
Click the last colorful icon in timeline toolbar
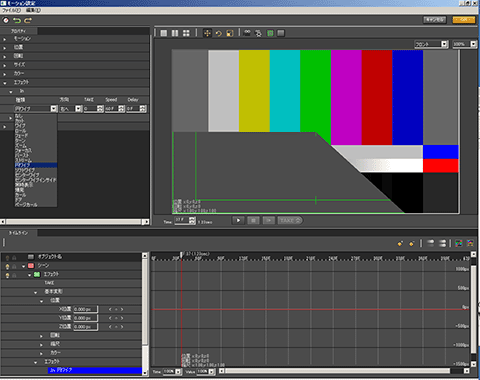coord(470,243)
